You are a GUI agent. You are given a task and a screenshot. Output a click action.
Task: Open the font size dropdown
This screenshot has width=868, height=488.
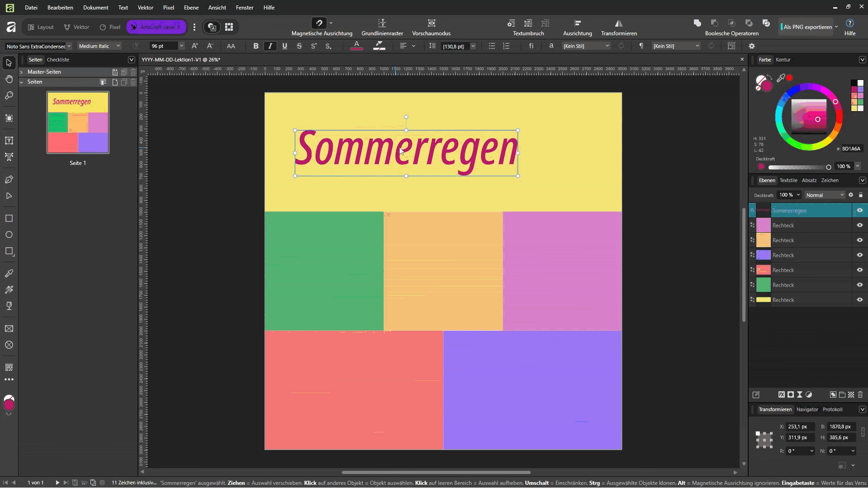pyautogui.click(x=181, y=46)
